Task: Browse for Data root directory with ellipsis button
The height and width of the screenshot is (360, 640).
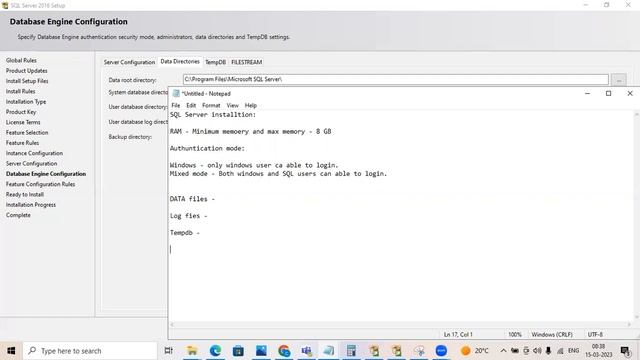Action: click(x=618, y=80)
